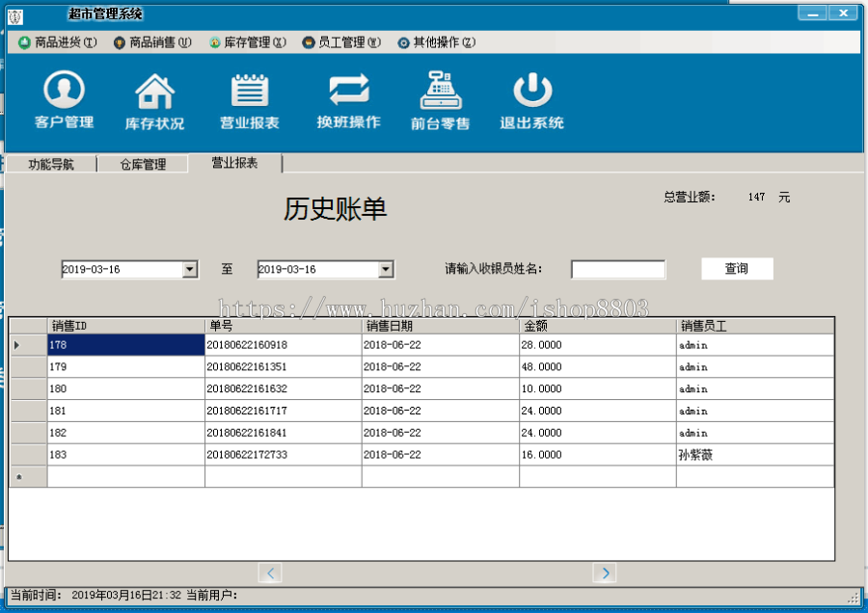This screenshot has height=613, width=868.
Task: Launch 前台零售 front desk retail
Action: pyautogui.click(x=441, y=96)
